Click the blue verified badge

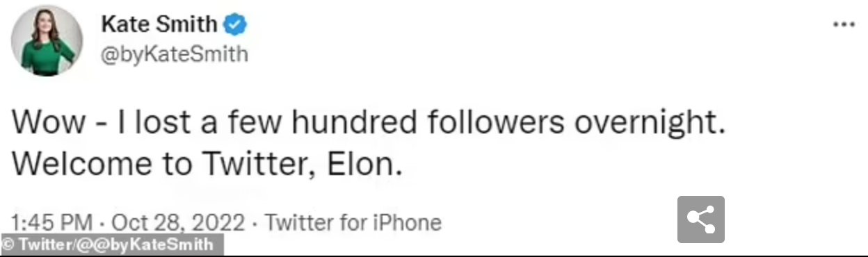pos(235,26)
